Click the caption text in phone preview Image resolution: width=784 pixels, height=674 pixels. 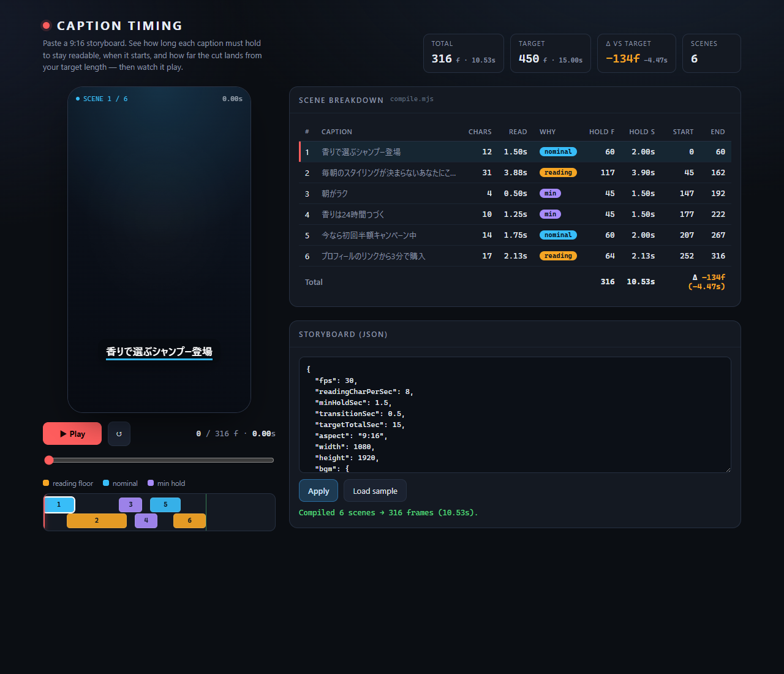point(159,352)
